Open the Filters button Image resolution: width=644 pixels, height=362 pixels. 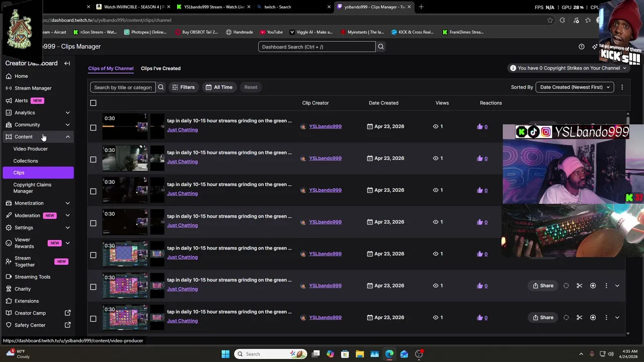[183, 87]
